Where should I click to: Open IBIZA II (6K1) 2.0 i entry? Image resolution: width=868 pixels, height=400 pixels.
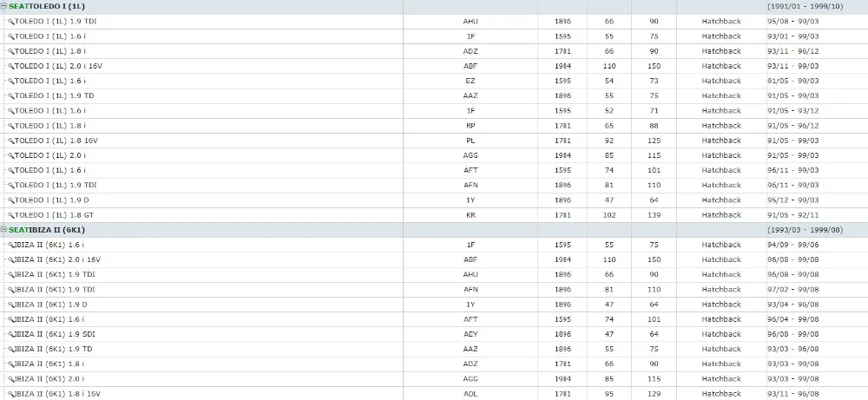[x=49, y=379]
